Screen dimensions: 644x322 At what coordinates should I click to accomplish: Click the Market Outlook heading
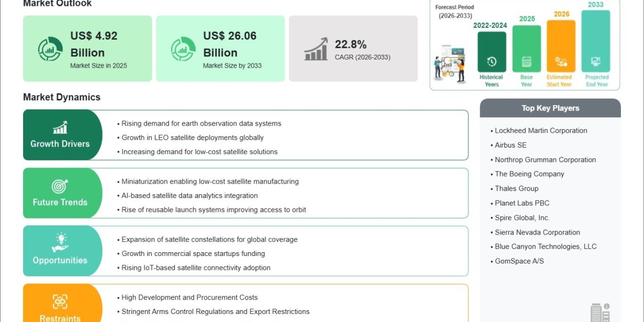coord(57,4)
